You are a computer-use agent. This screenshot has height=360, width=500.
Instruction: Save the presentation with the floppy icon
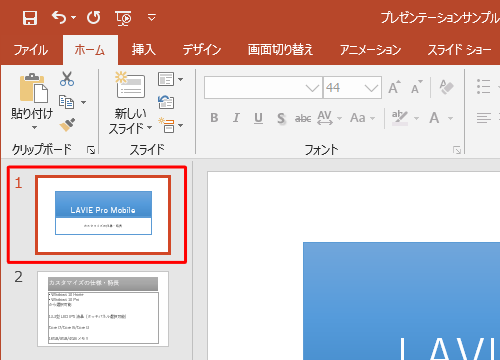(30, 17)
